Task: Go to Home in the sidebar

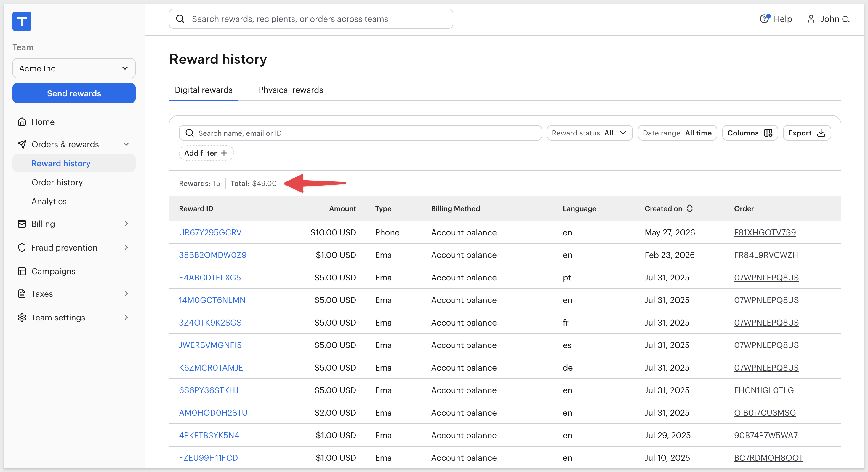Action: coord(43,122)
